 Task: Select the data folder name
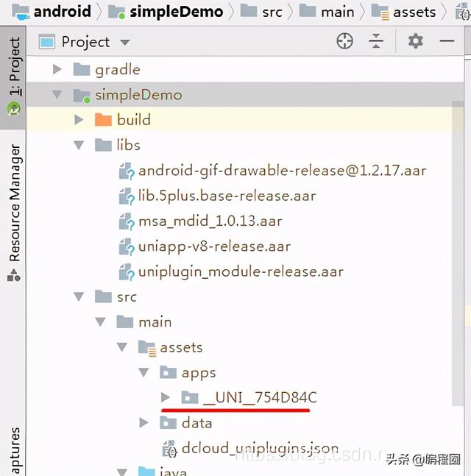196,423
